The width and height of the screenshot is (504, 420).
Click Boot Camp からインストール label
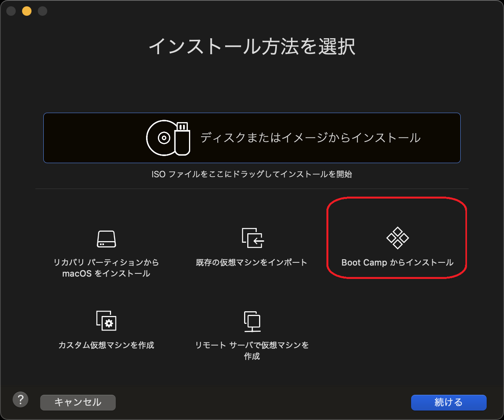click(x=398, y=262)
